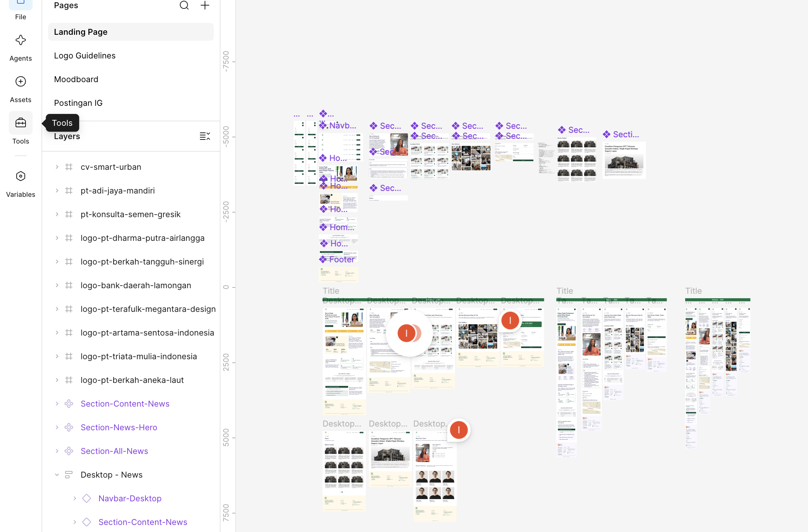The width and height of the screenshot is (808, 532).
Task: Select the Footer component label on canvas
Action: tap(337, 260)
